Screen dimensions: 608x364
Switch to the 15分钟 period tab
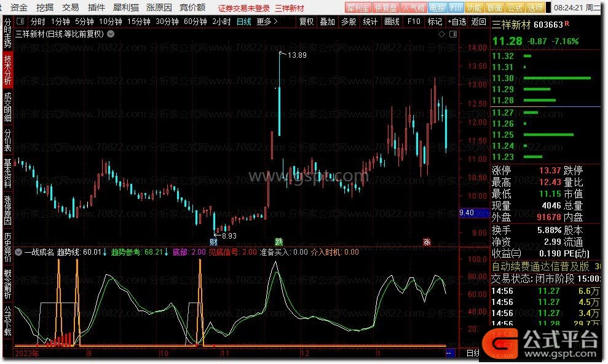(139, 22)
